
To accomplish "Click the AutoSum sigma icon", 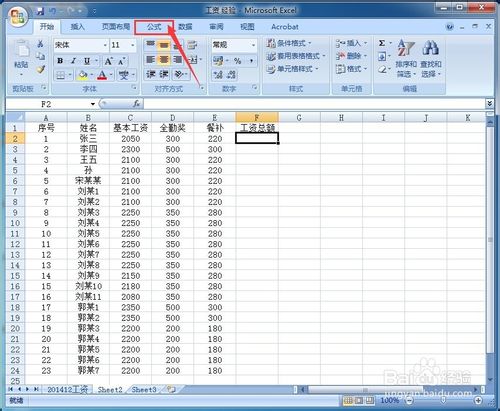I will pos(382,43).
